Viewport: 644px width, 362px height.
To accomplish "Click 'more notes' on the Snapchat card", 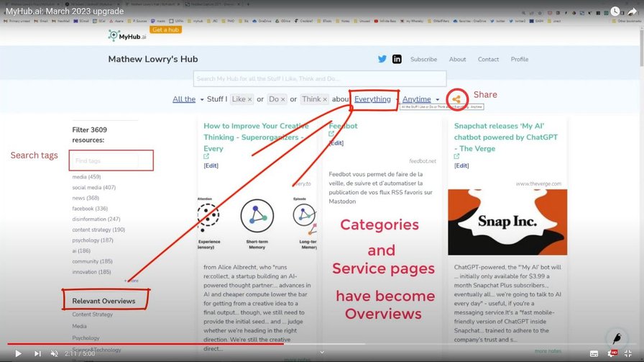I will (x=548, y=351).
